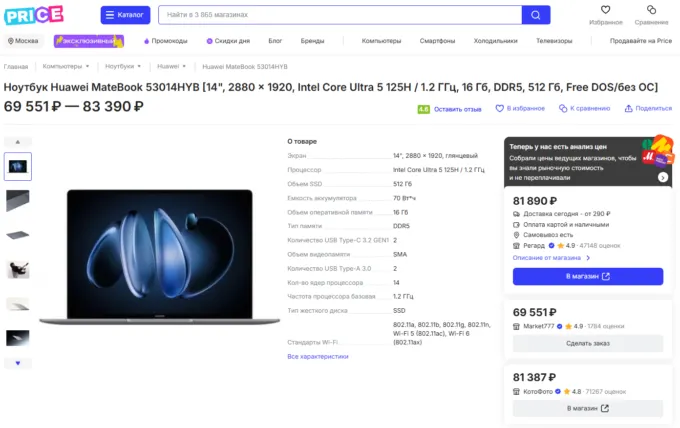Open Скидки дня menu item
680x428 pixels.
coord(228,41)
